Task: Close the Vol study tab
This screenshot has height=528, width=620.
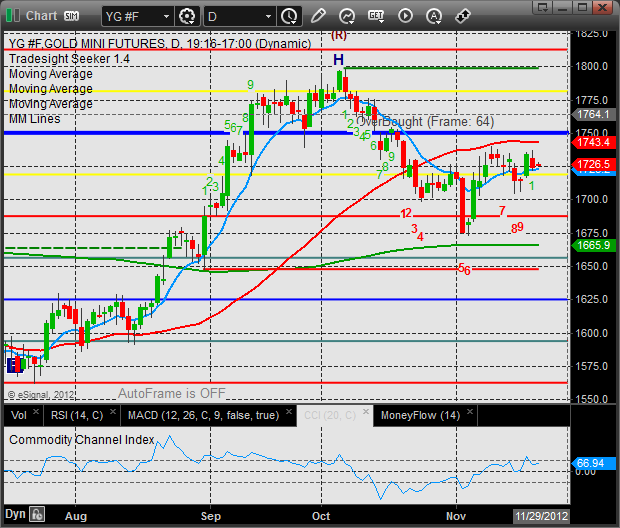Action: click(36, 411)
